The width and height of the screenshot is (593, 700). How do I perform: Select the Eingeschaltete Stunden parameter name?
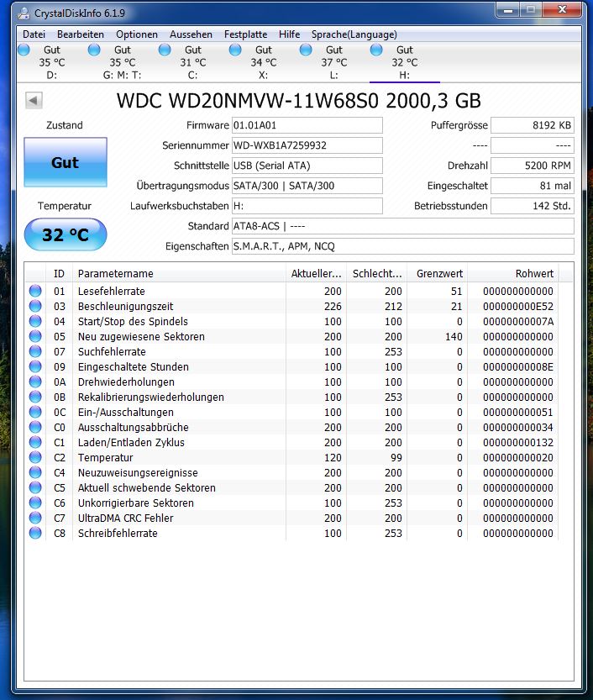click(x=134, y=366)
